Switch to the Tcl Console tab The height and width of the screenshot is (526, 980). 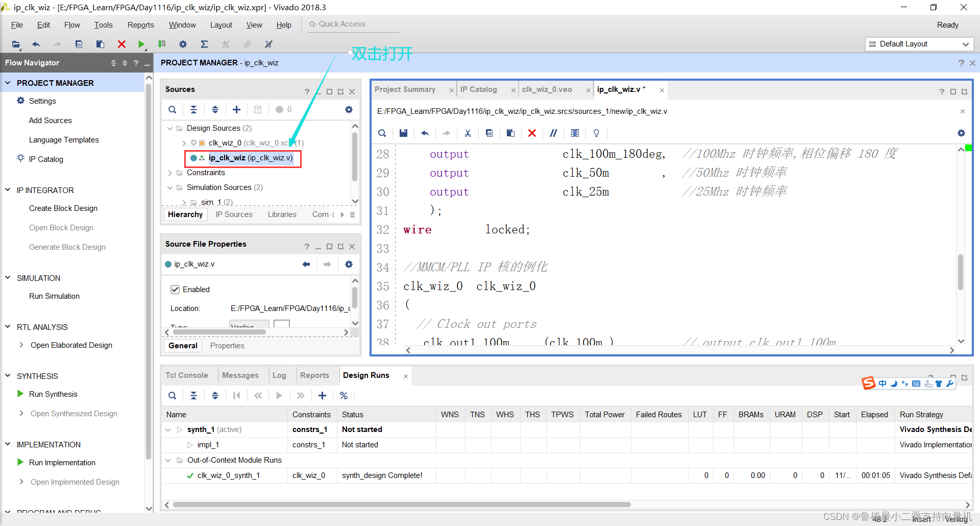pos(187,375)
